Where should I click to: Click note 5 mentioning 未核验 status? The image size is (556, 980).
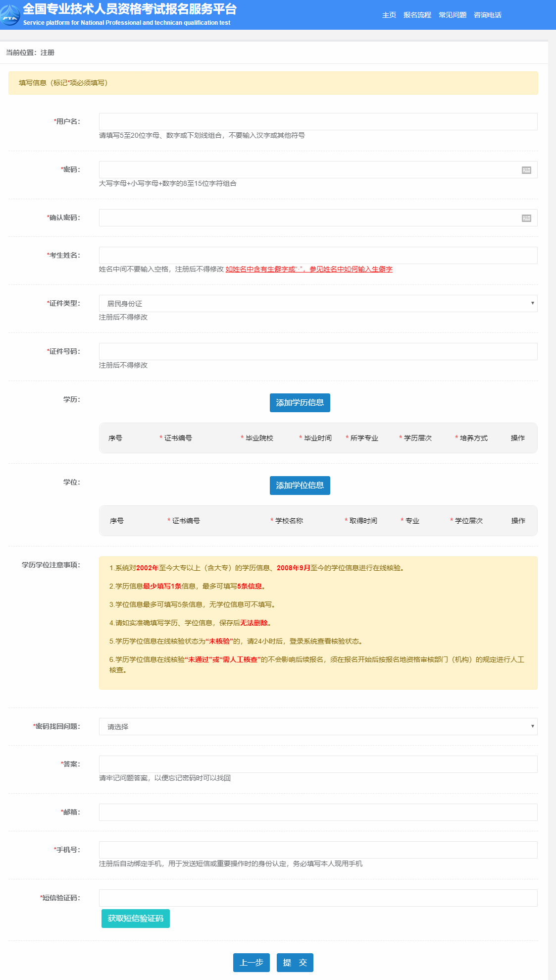pyautogui.click(x=237, y=641)
